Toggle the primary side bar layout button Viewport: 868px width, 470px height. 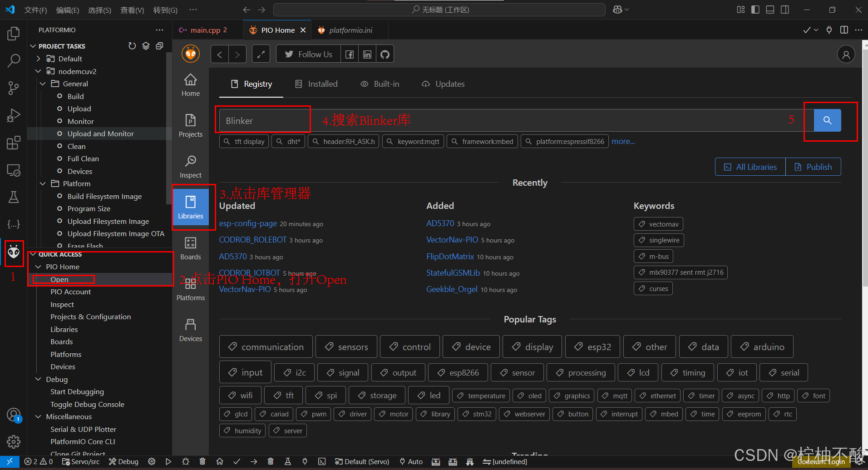pyautogui.click(x=755, y=10)
